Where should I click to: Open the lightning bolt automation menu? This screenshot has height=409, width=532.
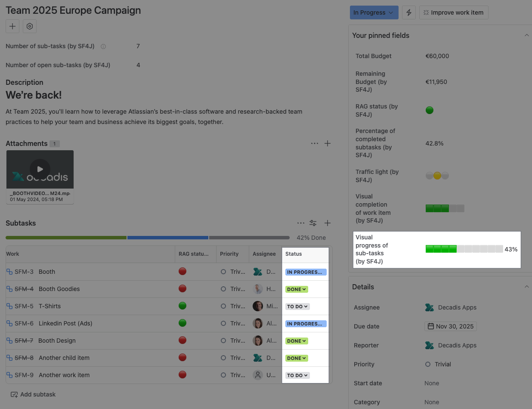409,12
